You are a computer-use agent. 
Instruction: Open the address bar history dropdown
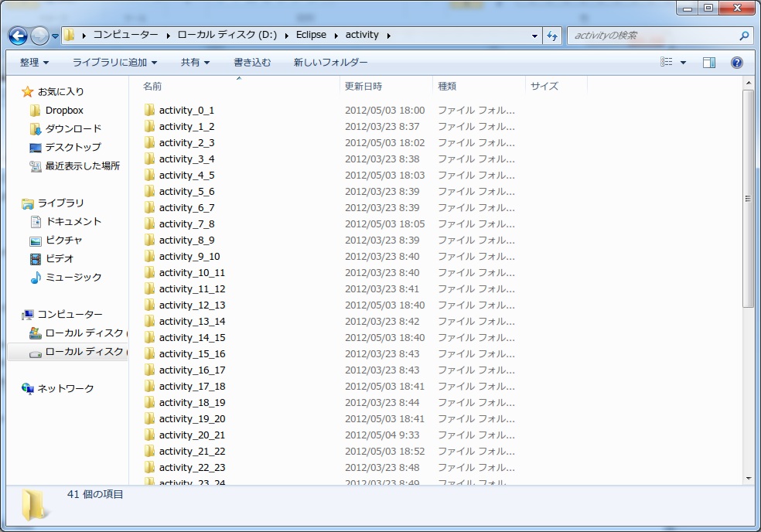[534, 36]
